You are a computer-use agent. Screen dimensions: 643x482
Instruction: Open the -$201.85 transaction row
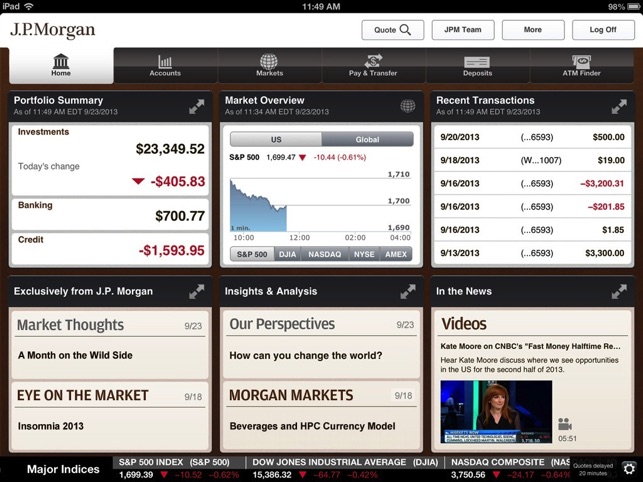pyautogui.click(x=532, y=207)
